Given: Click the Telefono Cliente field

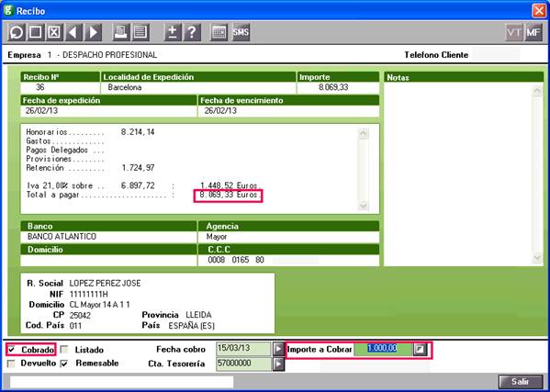Looking at the screenshot, I should click(x=496, y=55).
